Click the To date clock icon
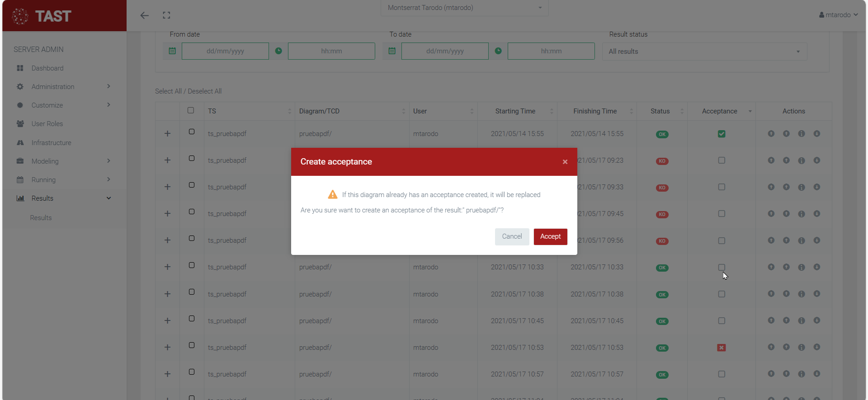Screen dimensions: 868x400 (x=498, y=51)
